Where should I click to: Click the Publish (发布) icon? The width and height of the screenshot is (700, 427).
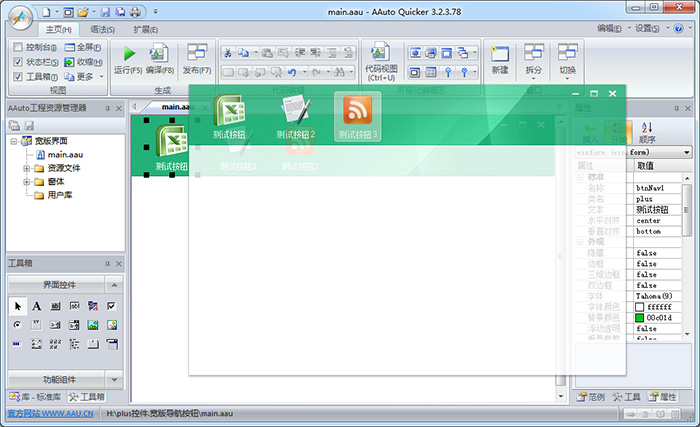[197, 54]
